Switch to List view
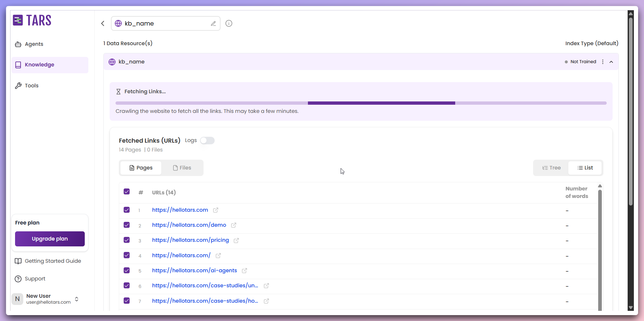 point(585,168)
